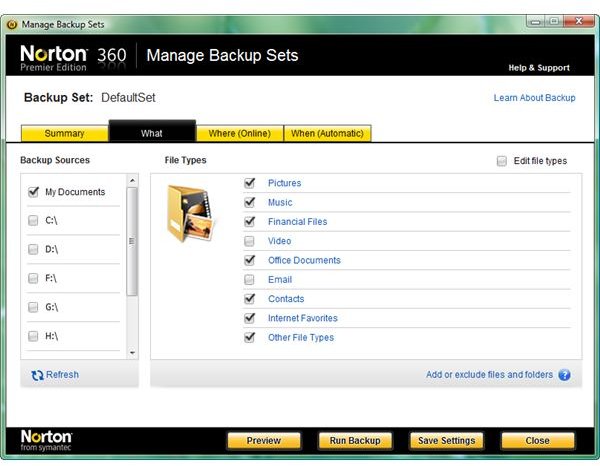Image resolution: width=600 pixels, height=466 pixels.
Task: Click the Refresh arrows icon
Action: click(x=37, y=375)
